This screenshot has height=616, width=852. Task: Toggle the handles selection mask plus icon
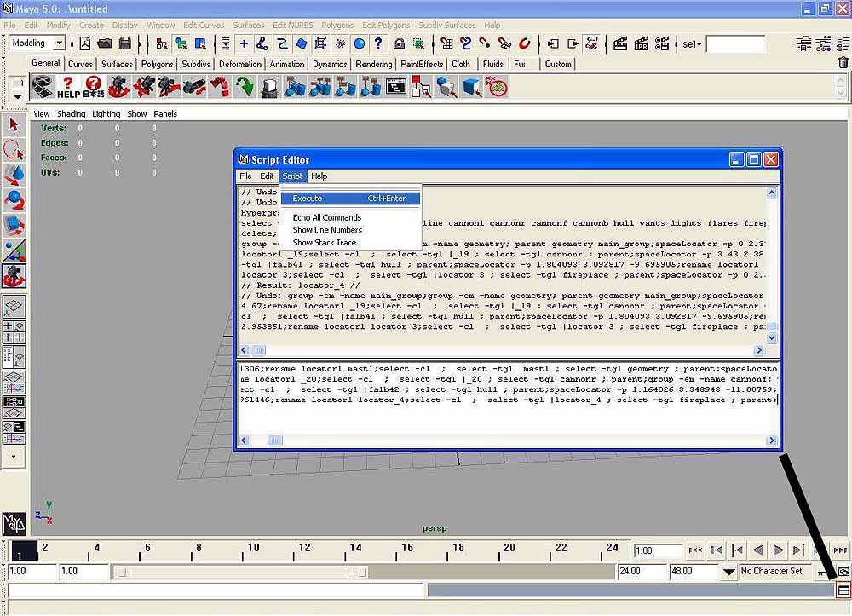click(244, 44)
